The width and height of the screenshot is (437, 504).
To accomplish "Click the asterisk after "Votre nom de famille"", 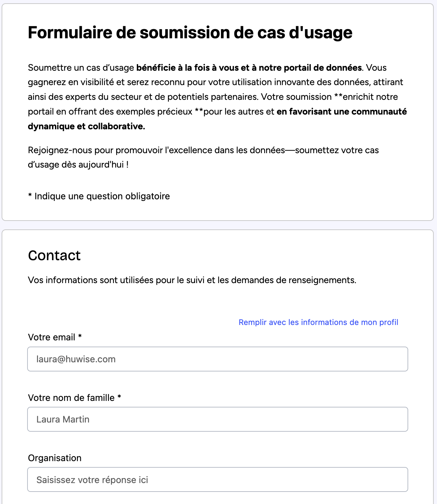I will 119,397.
